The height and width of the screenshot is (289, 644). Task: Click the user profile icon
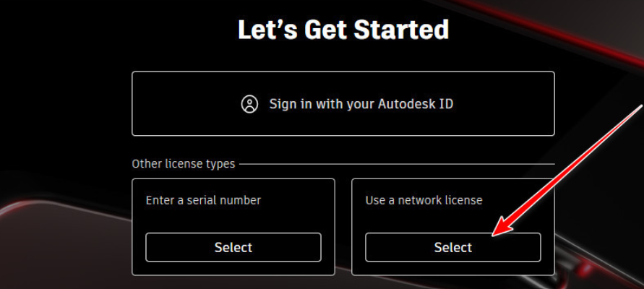click(x=249, y=104)
